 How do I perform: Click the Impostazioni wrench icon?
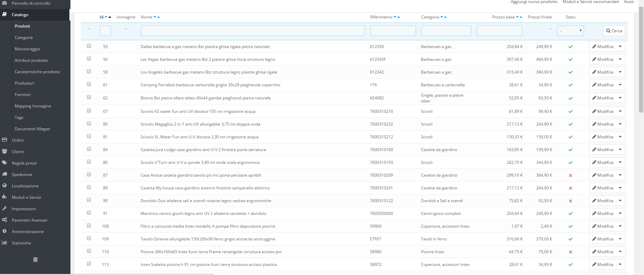click(x=4, y=209)
